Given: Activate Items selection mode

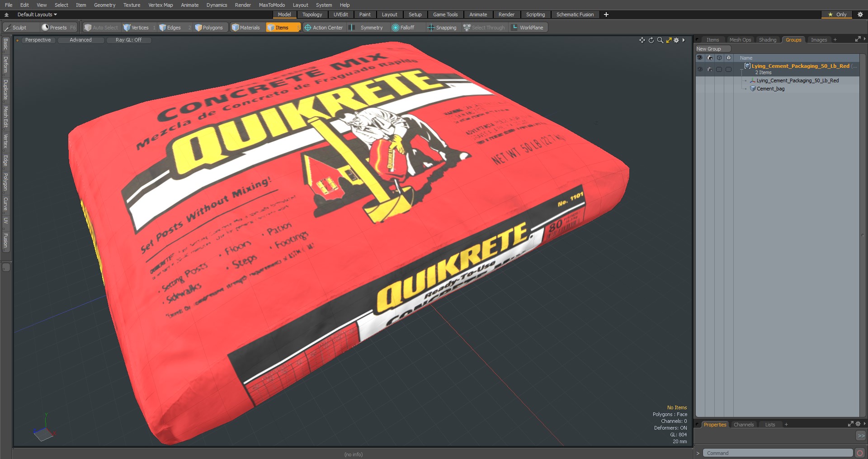Looking at the screenshot, I should point(283,28).
